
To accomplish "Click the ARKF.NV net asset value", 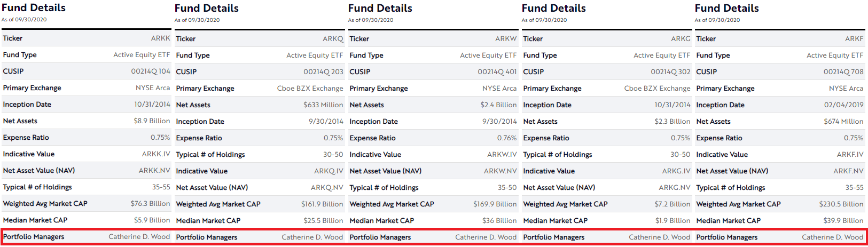I will click(848, 171).
